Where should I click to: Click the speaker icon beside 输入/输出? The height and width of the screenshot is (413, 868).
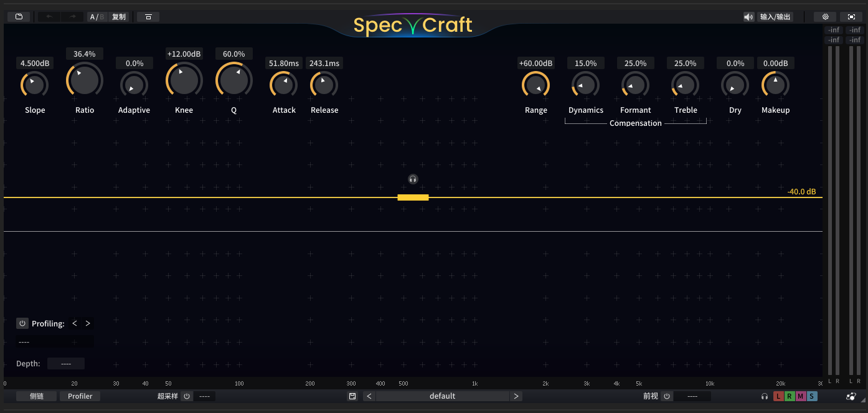(x=748, y=17)
